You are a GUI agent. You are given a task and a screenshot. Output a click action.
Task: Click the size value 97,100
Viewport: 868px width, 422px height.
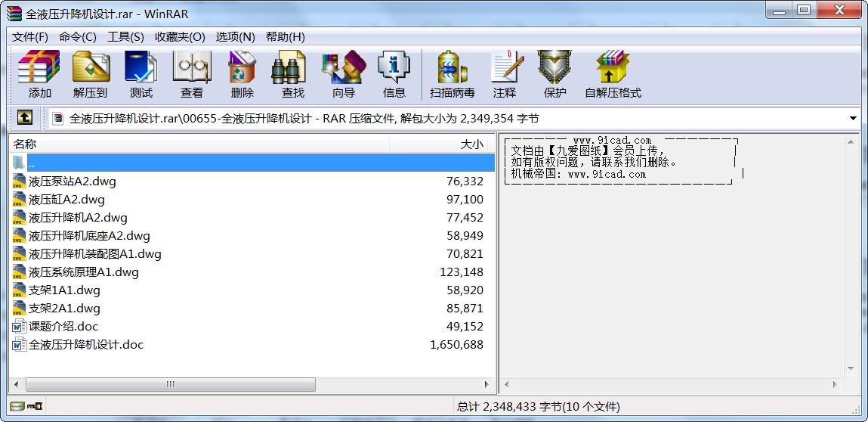click(465, 199)
